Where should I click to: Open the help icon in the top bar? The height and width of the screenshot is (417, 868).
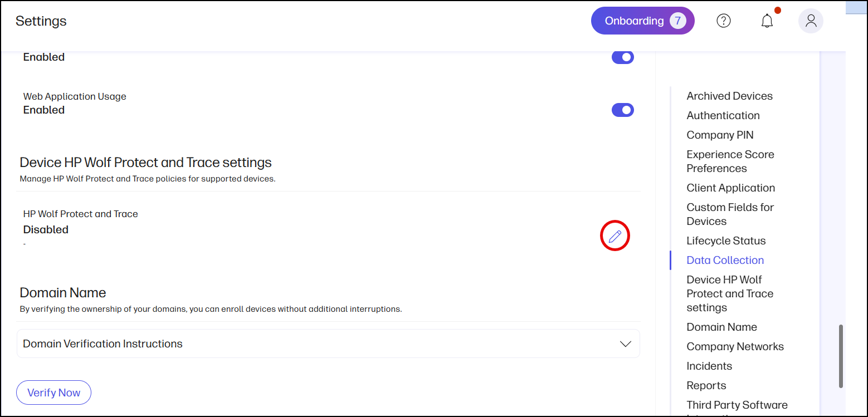(x=723, y=21)
